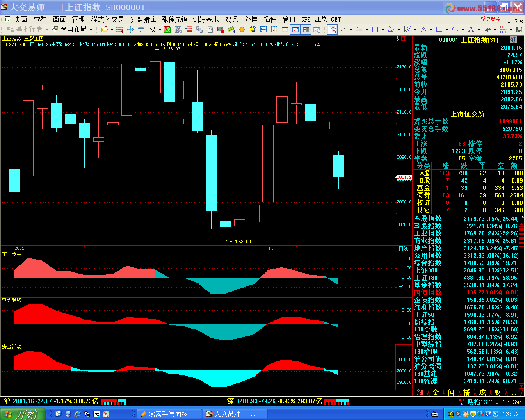
Task: Select the parallel vertical lines drawing tool
Action: (x=375, y=30)
